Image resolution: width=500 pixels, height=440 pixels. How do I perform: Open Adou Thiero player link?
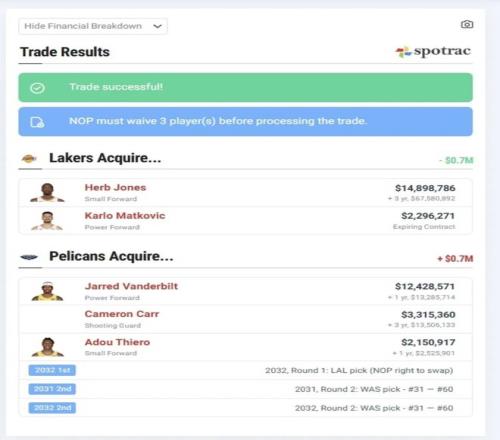(x=117, y=342)
